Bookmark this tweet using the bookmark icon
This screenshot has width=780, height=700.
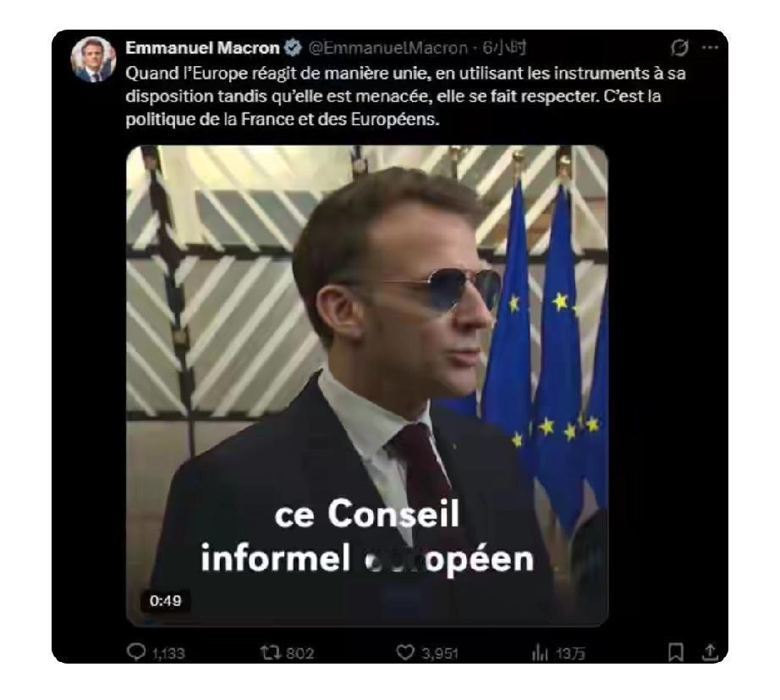click(675, 652)
